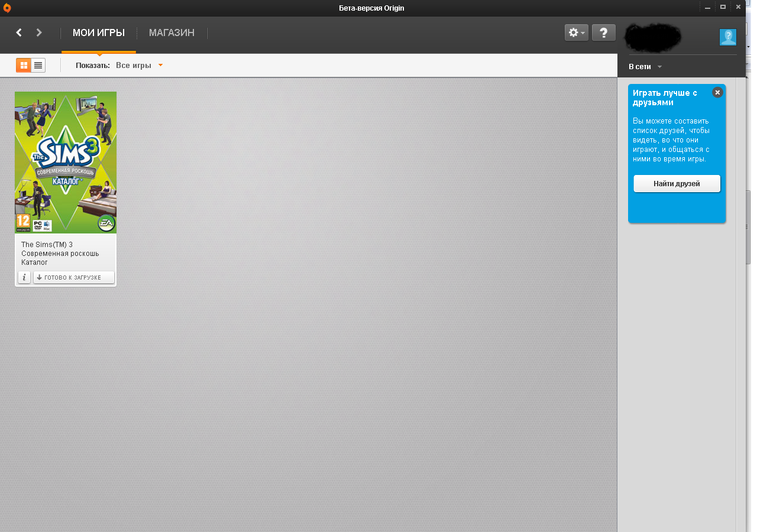Switch to list view of games
The image size is (757, 532).
(38, 66)
